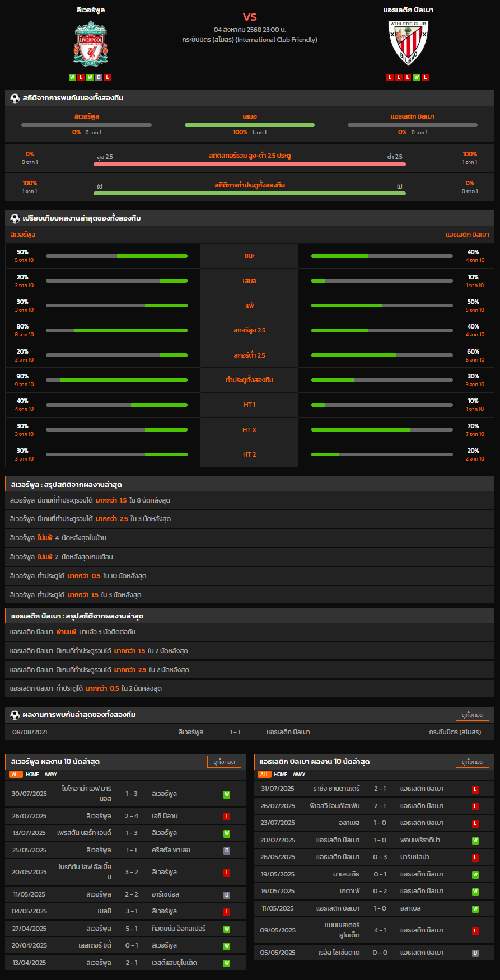
Task: Click the green both-teams-to-score statistics bar
Action: [250, 194]
